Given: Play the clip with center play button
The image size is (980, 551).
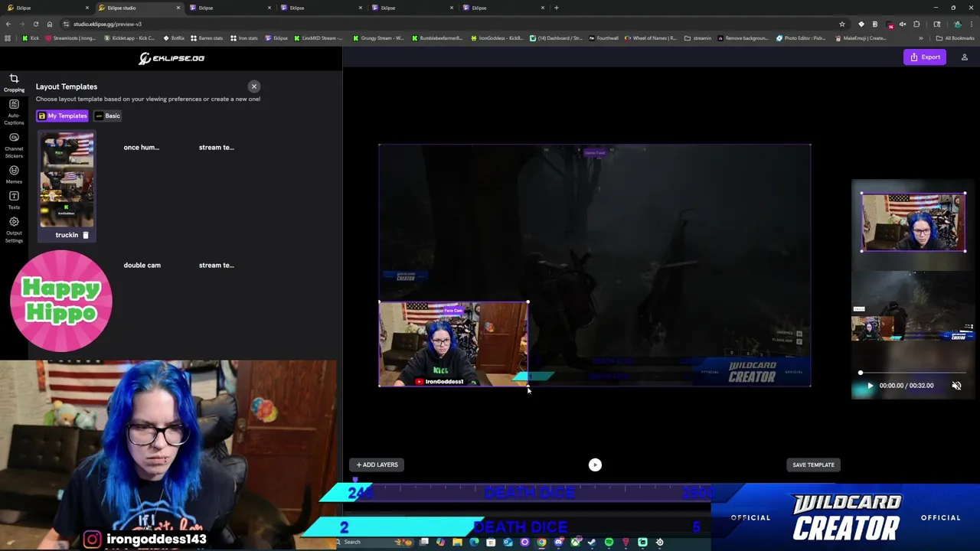Looking at the screenshot, I should pyautogui.click(x=595, y=465).
